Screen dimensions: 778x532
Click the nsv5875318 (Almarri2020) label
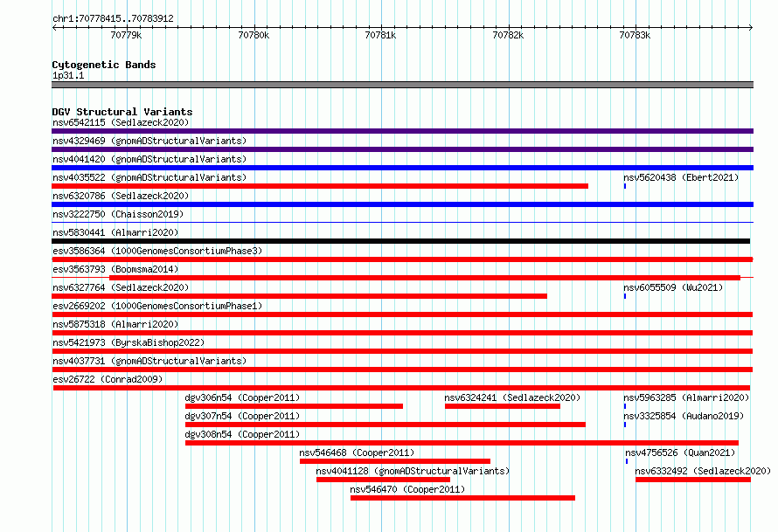point(115,324)
